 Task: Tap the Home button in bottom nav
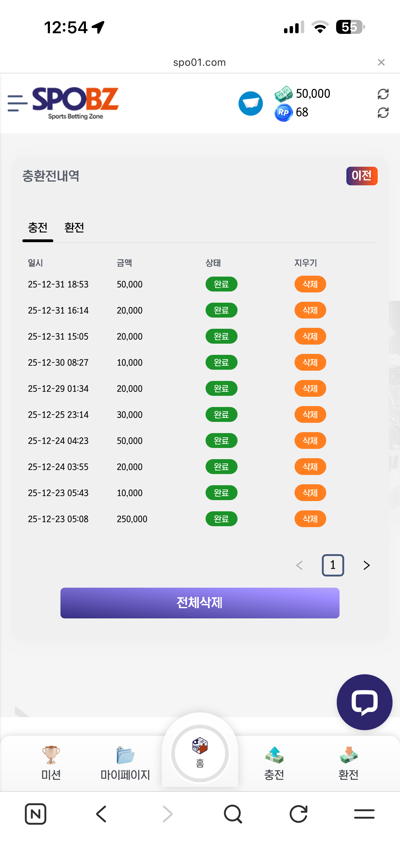tap(200, 753)
